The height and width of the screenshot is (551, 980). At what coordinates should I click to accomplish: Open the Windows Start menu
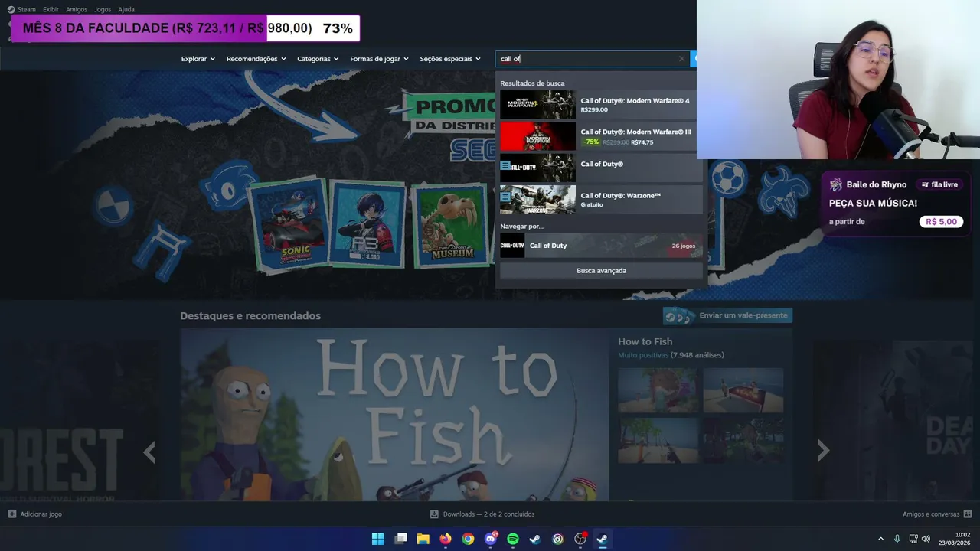click(x=377, y=539)
